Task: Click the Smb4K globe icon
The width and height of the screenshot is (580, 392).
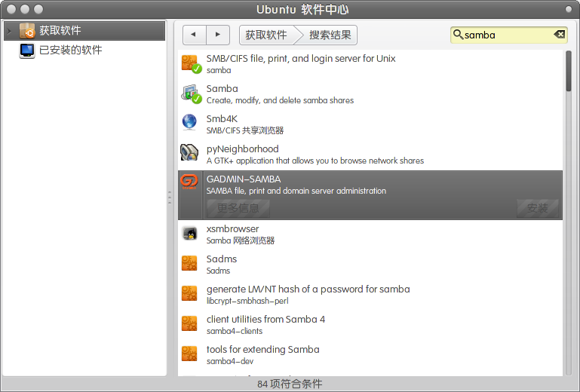Action: 189,122
